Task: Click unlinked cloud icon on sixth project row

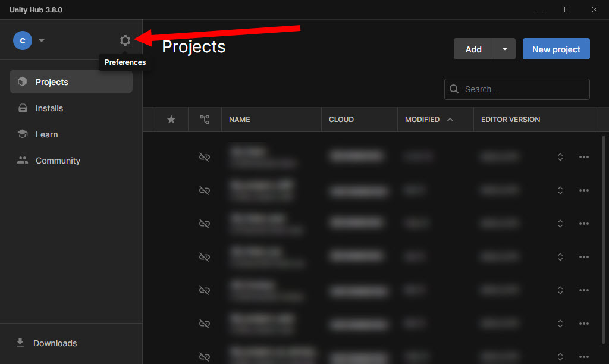Action: coord(205,324)
